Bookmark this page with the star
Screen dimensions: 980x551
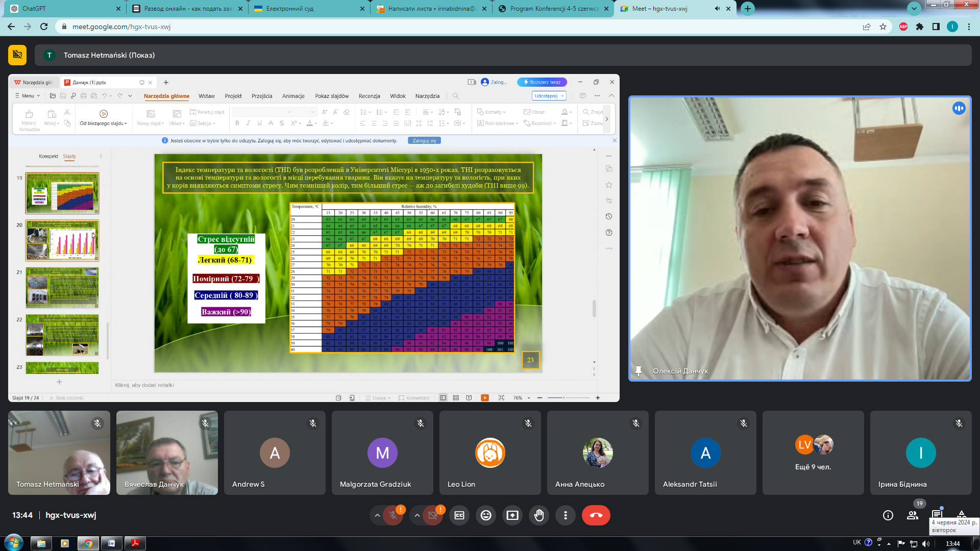(x=883, y=27)
